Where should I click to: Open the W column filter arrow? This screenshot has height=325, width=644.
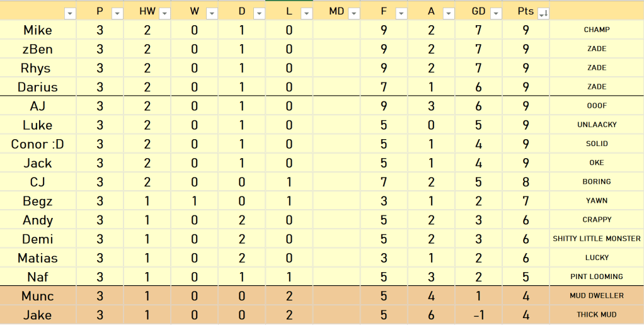coord(212,13)
